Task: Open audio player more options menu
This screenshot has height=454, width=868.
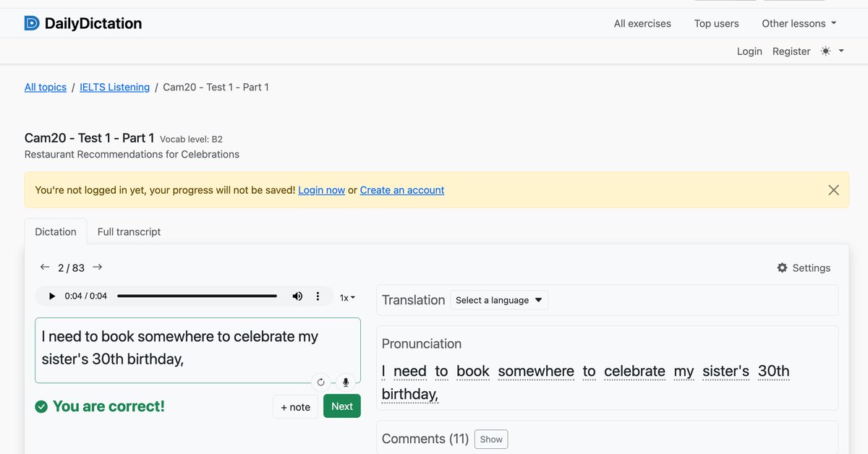Action: tap(318, 296)
